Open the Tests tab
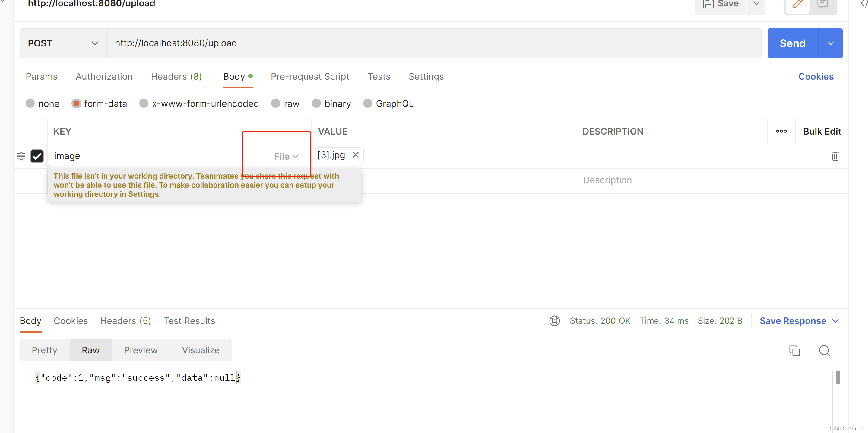The image size is (868, 433). coord(379,77)
